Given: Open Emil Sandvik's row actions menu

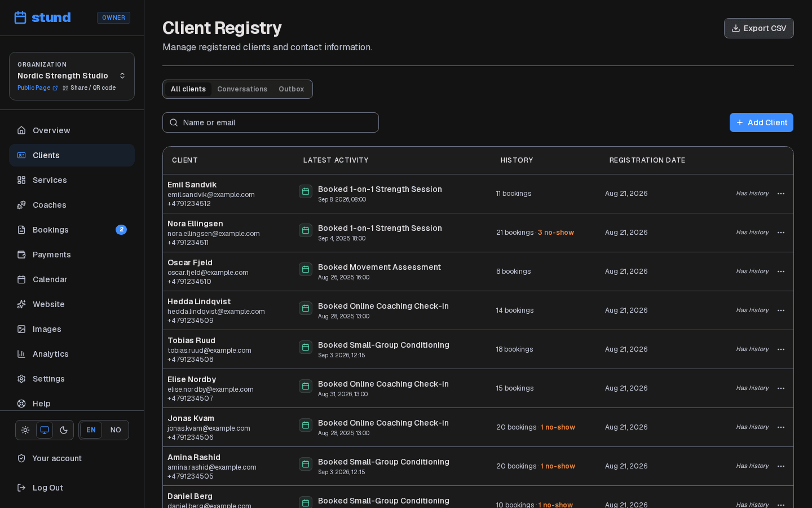Looking at the screenshot, I should point(781,194).
